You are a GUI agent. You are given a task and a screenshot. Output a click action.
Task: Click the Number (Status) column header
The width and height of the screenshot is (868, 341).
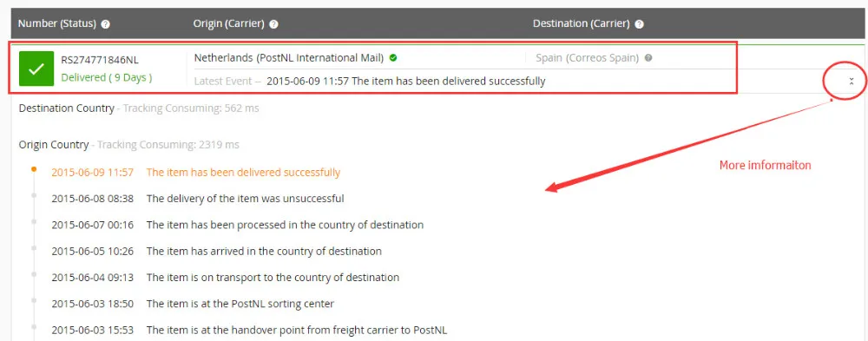57,23
